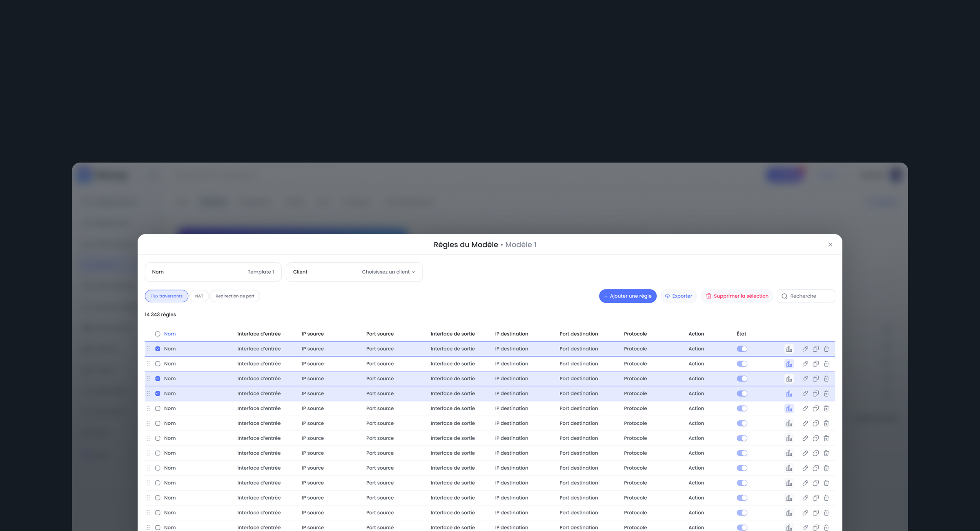
Task: Open statistics icon in the fifth rule row
Action: click(x=789, y=408)
